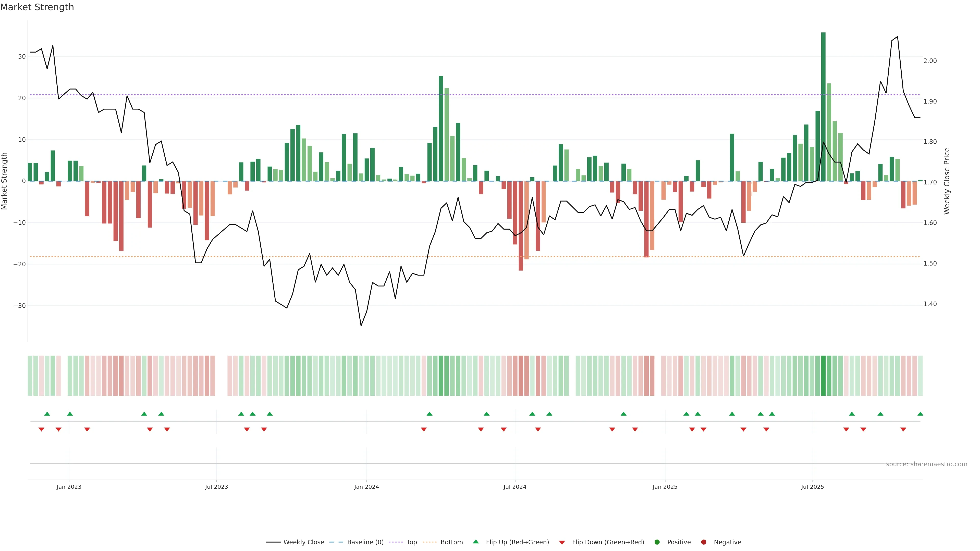Click the rightmost green flip-up triangle marker
980x551 pixels.
(x=920, y=414)
